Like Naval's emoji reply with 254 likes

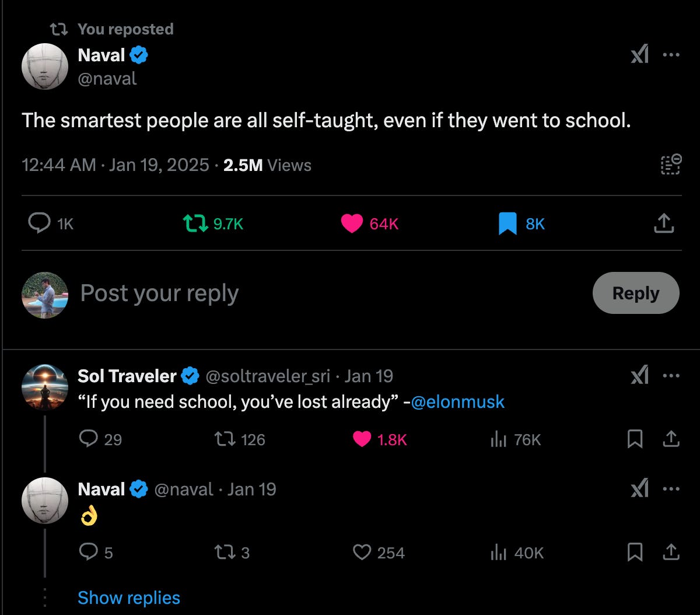click(362, 552)
